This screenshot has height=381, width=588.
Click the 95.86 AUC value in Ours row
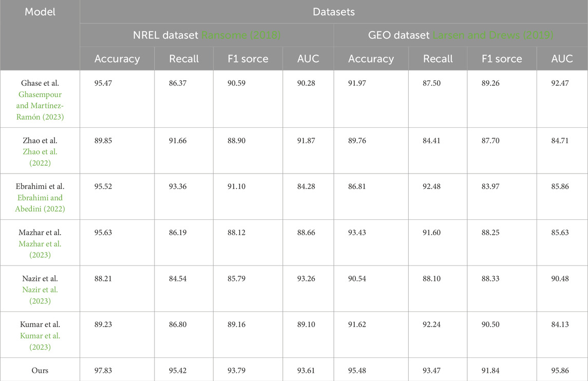(x=560, y=371)
